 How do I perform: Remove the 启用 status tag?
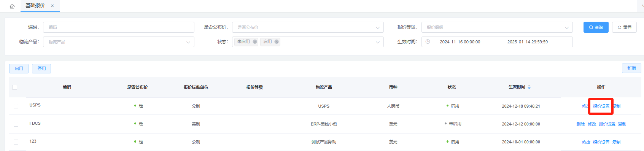[x=277, y=42]
